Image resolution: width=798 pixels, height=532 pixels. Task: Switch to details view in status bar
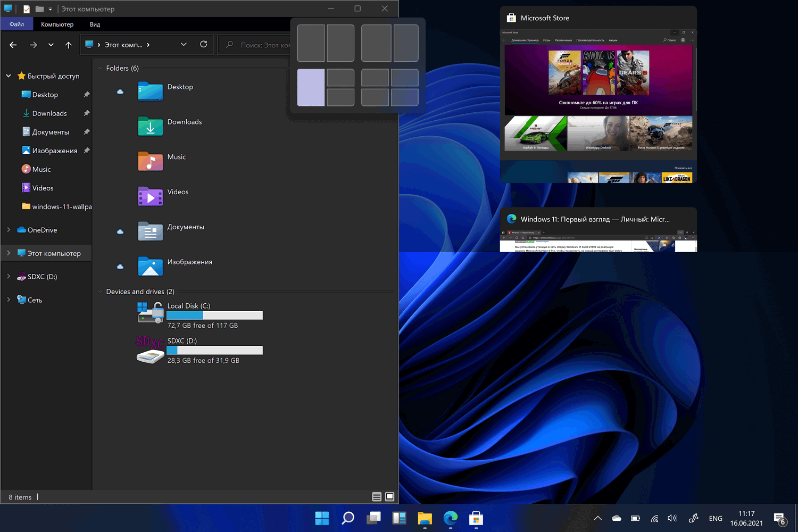377,497
